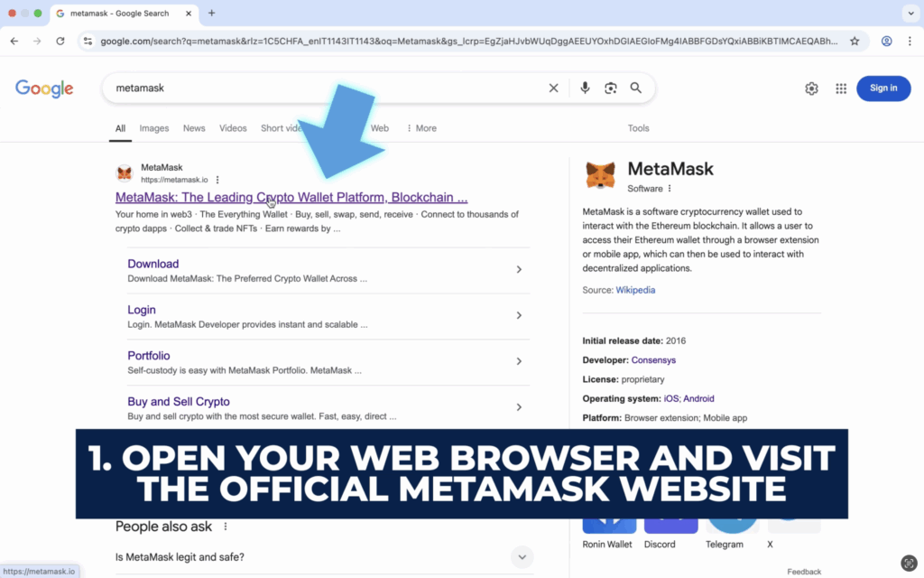Open MetaMask Leading Crypto Wallet result link
This screenshot has width=924, height=578.
point(291,198)
